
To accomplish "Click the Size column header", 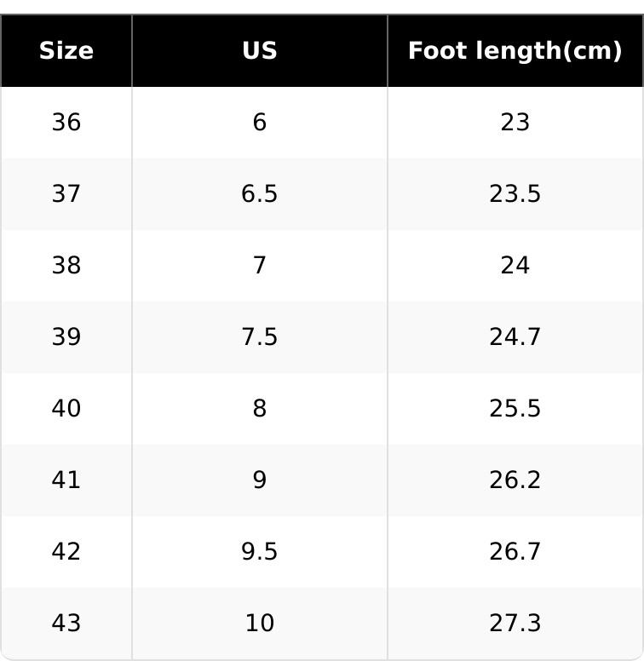I will tap(66, 51).
